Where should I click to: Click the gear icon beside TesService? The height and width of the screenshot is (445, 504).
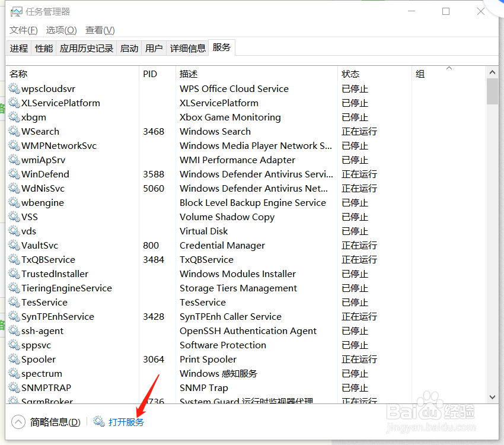[14, 302]
